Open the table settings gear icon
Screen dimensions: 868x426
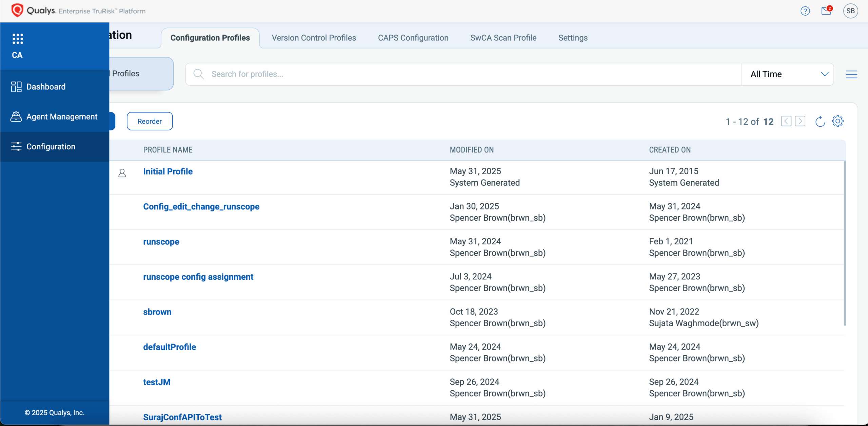click(837, 121)
